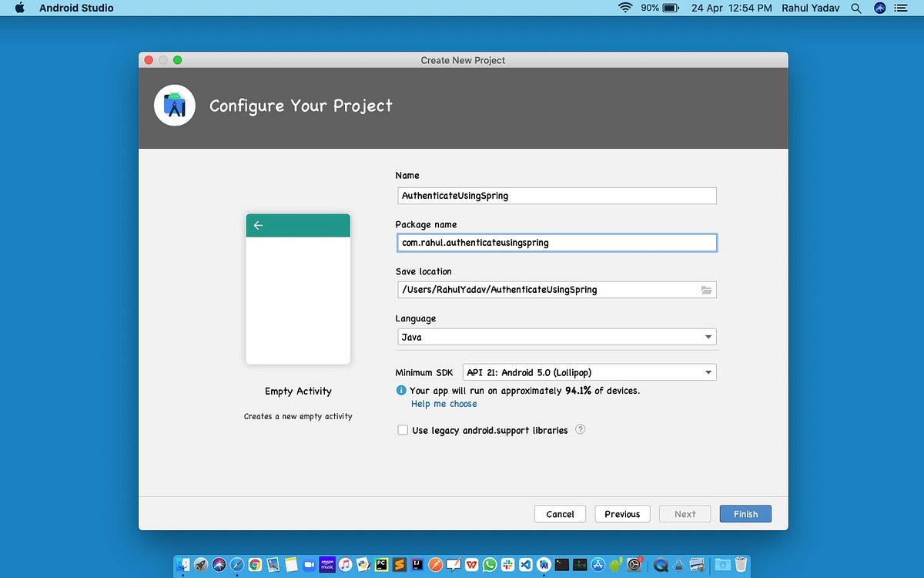This screenshot has width=924, height=578.
Task: Open Slack from the dock
Action: coord(507,564)
